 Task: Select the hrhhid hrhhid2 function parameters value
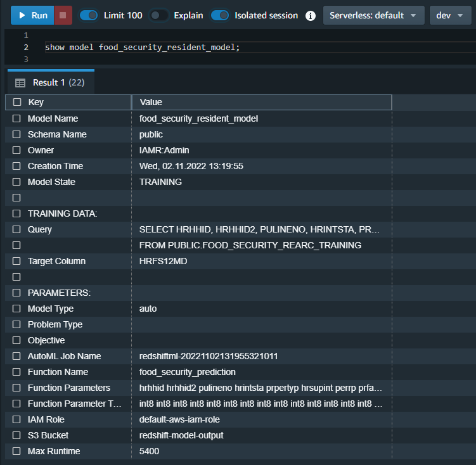(261, 388)
